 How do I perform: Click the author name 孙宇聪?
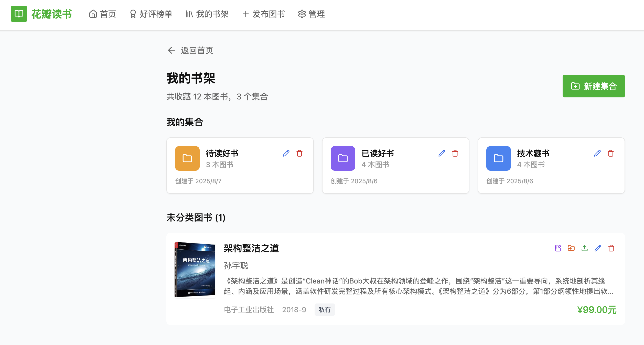coord(236,266)
